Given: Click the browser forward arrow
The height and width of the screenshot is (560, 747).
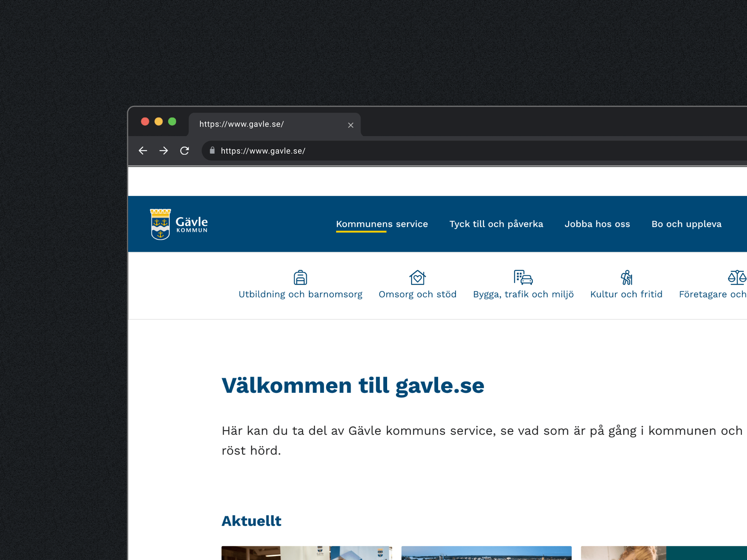Looking at the screenshot, I should (x=163, y=151).
